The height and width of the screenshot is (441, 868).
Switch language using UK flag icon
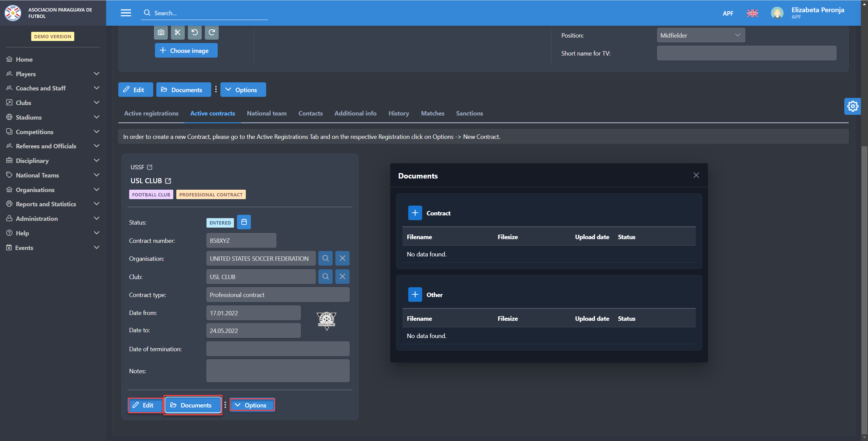click(x=752, y=13)
